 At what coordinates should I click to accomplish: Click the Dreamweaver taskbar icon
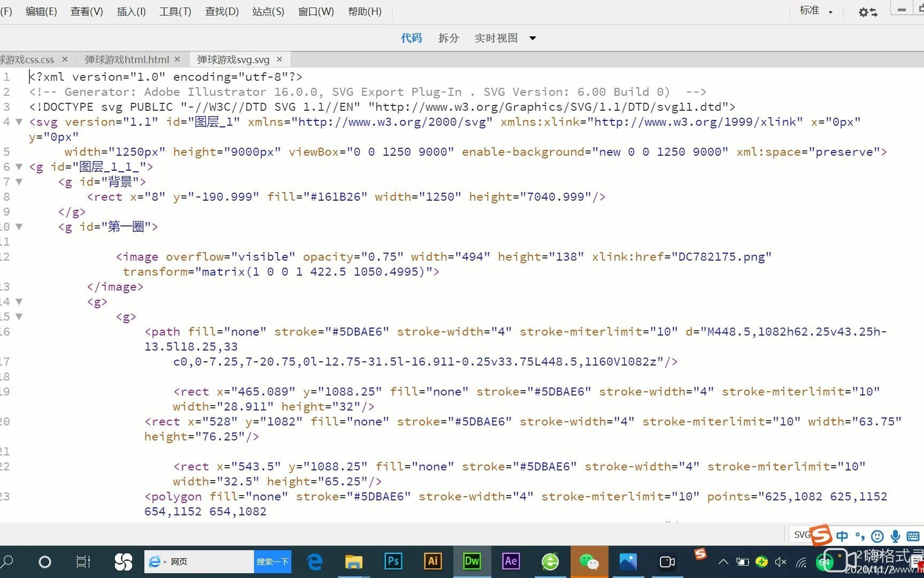pos(472,561)
